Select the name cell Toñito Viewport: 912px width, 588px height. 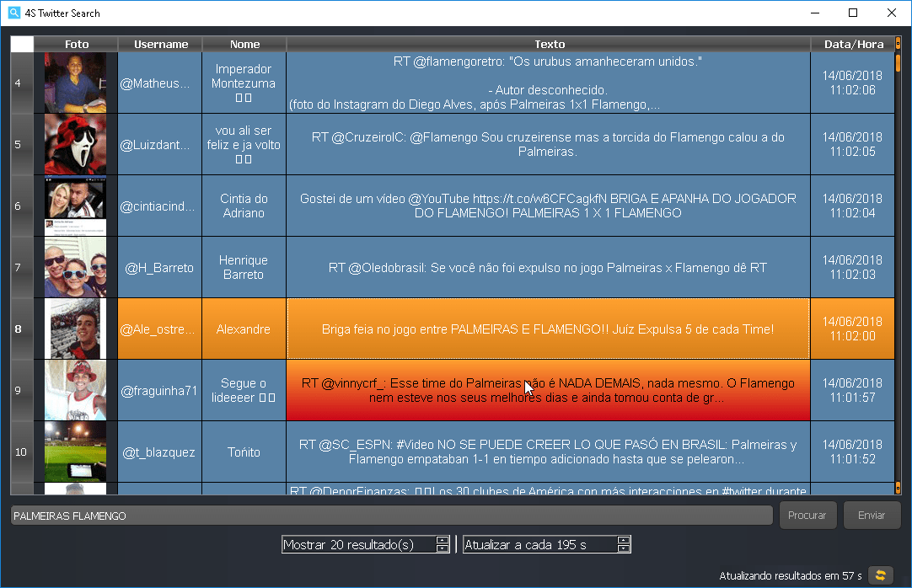[244, 452]
